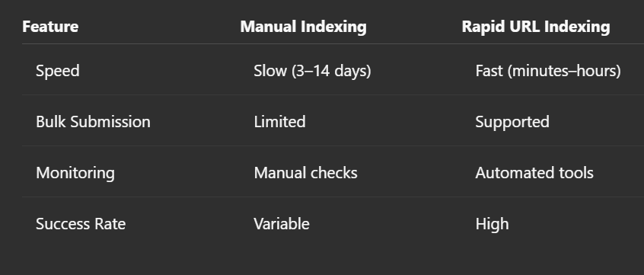Select the Success Rate row label
Screen dimensions: 644x275
coord(81,224)
